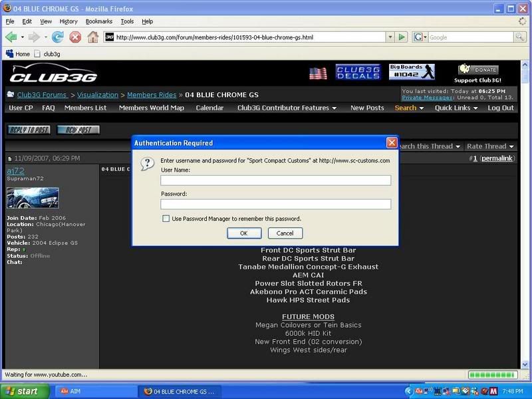Image resolution: width=532 pixels, height=399 pixels.
Task: Click the red M tray icon
Action: 493,391
